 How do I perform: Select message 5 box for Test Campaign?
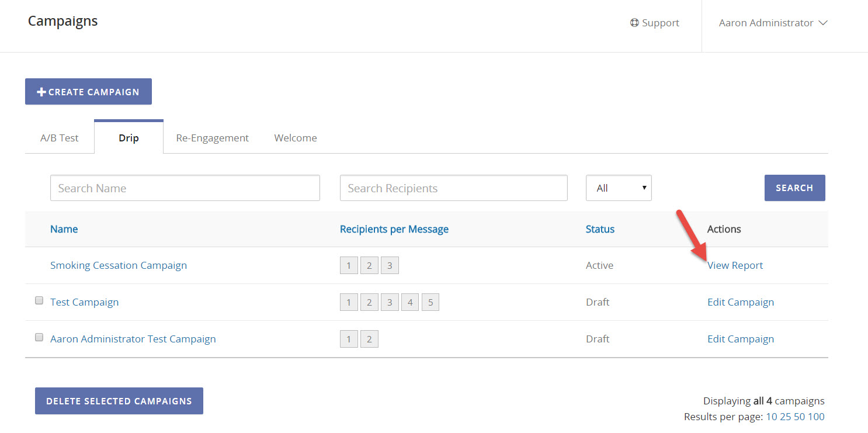tap(430, 303)
